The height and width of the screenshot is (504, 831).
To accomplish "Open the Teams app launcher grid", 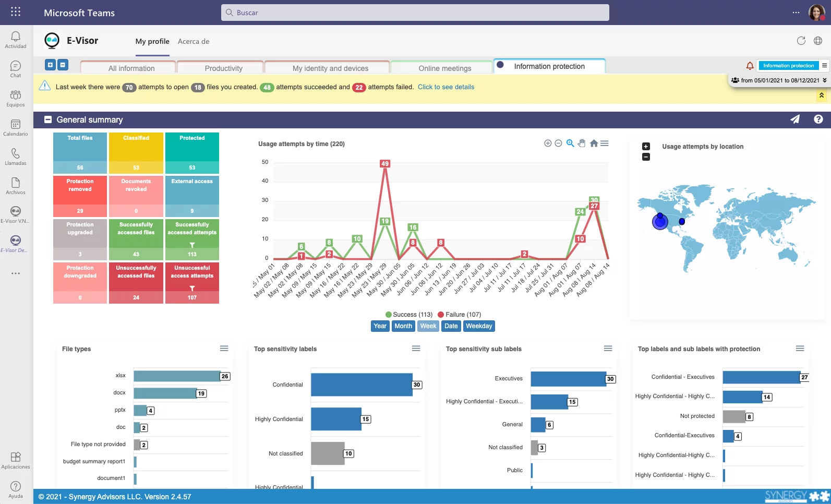I will (16, 11).
